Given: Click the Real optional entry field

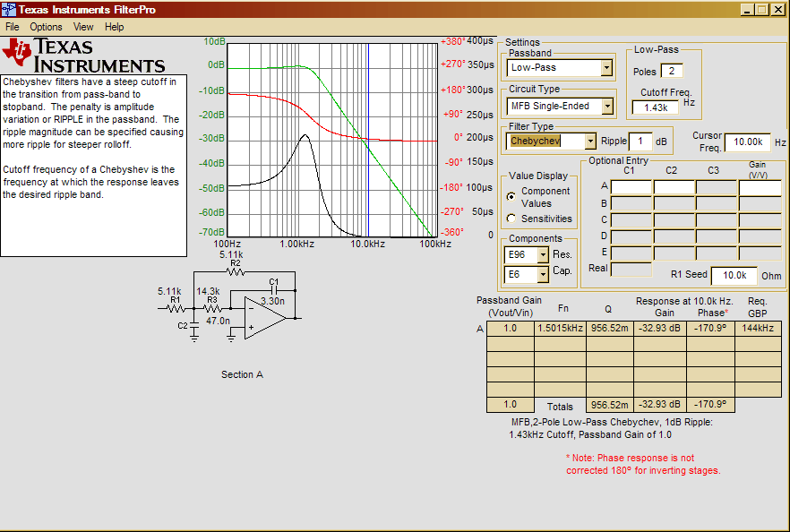Looking at the screenshot, I should [631, 269].
